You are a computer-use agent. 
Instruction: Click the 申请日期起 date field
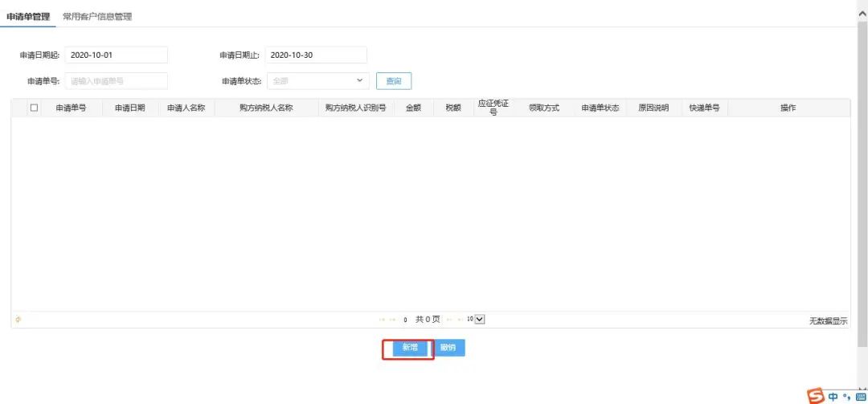(x=117, y=55)
